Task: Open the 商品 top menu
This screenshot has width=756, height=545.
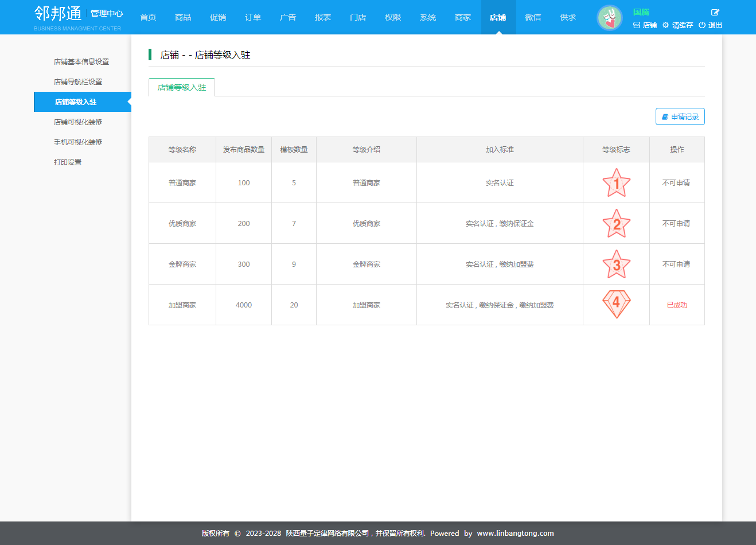Action: click(x=183, y=17)
